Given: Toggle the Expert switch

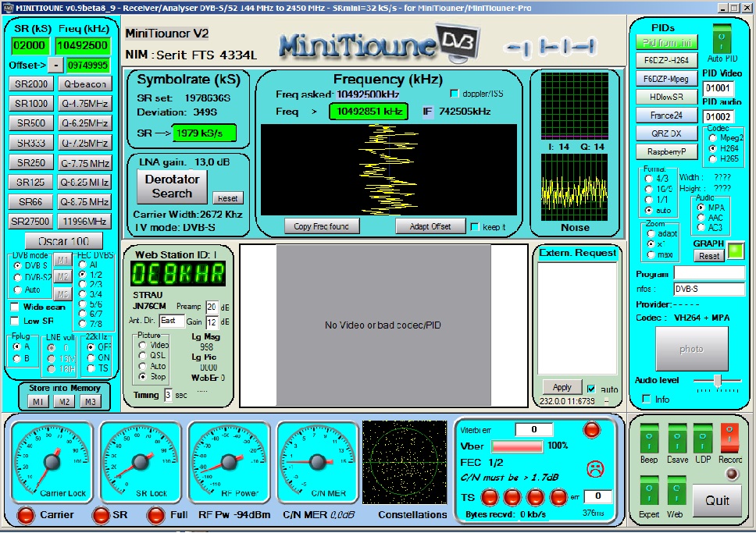Looking at the screenshot, I should pyautogui.click(x=649, y=491).
